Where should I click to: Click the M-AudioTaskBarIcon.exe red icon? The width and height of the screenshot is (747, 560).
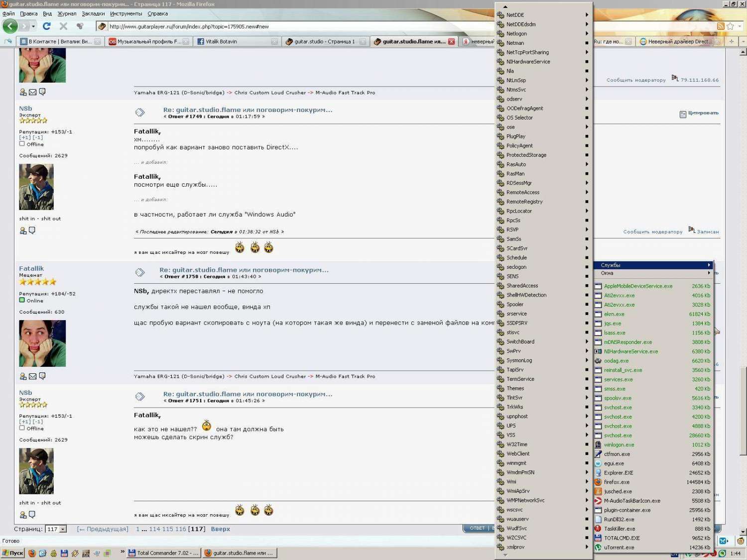pyautogui.click(x=598, y=501)
